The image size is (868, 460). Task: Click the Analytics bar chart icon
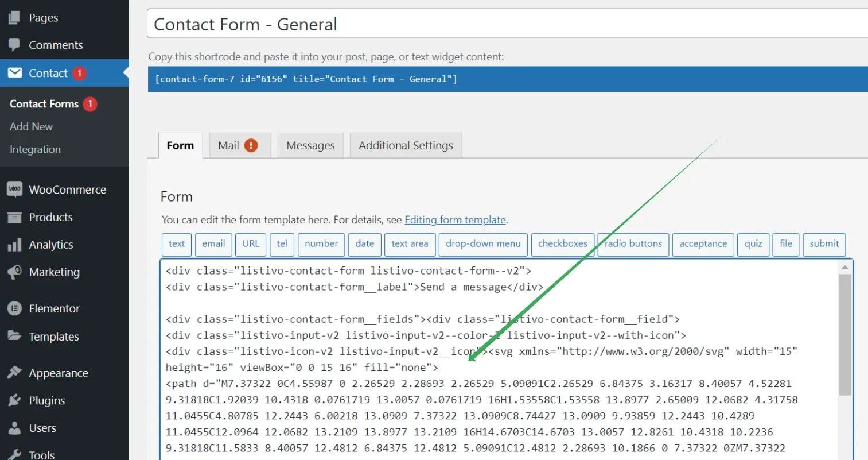pos(14,245)
